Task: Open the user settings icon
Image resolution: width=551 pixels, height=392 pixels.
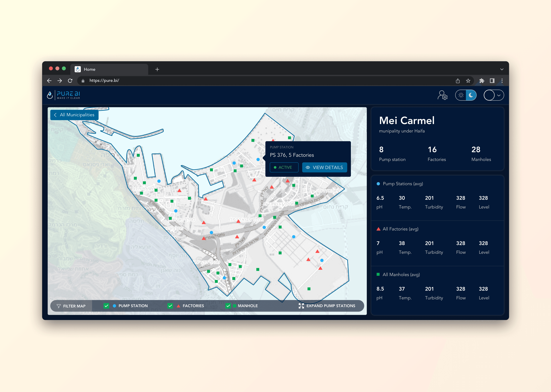Action: pos(442,95)
